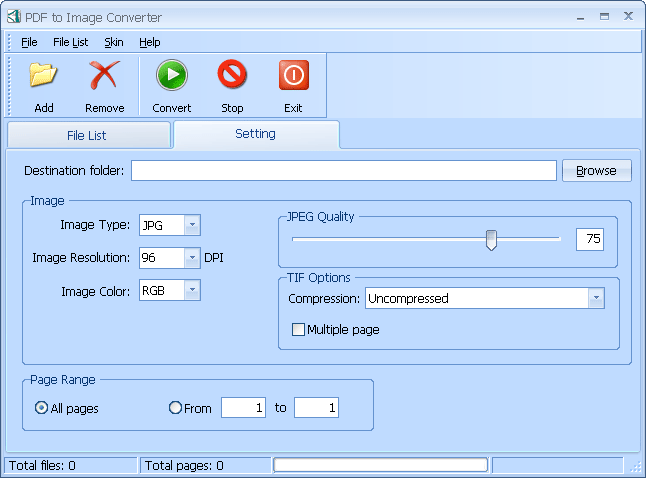Click the JPEG Quality value field showing 75
Viewport: 646px width, 478px height.
click(x=590, y=239)
